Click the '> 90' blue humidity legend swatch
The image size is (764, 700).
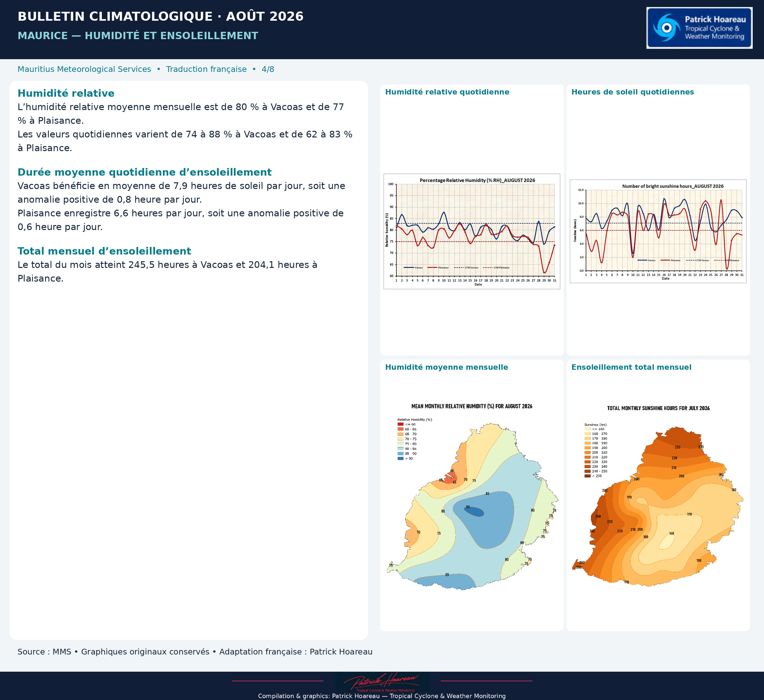coord(400,458)
